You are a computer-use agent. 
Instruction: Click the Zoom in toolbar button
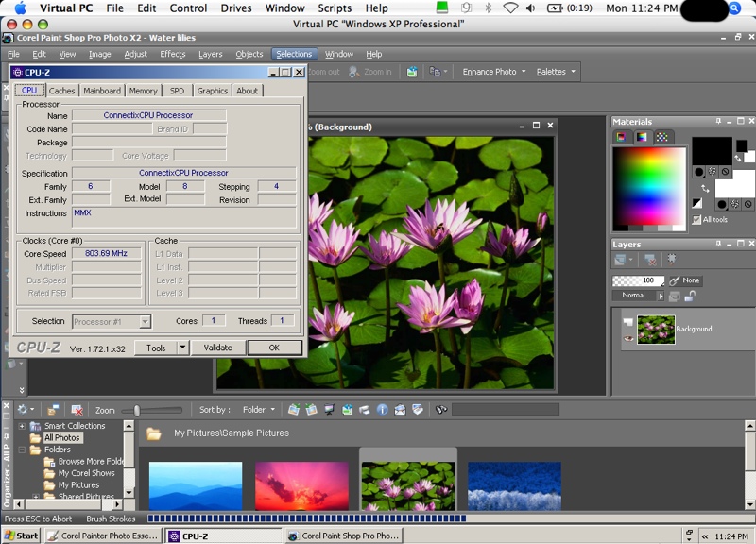click(x=369, y=72)
